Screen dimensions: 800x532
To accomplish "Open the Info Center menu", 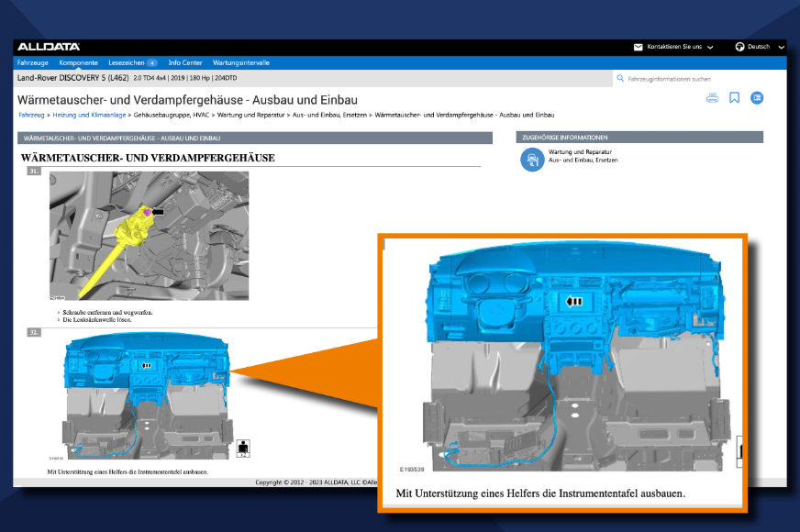I will (x=185, y=62).
